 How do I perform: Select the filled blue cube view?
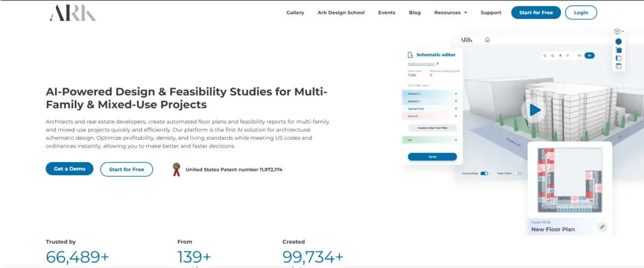pos(618,50)
